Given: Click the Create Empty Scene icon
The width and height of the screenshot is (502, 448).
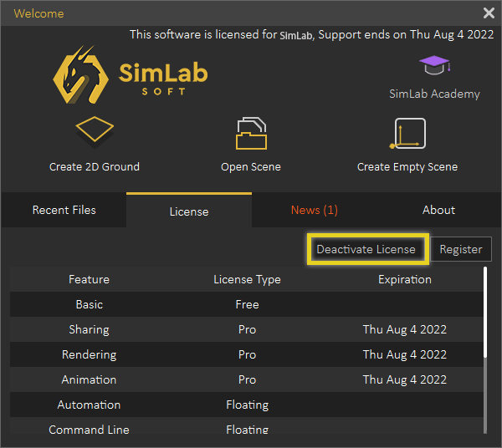Looking at the screenshot, I should pyautogui.click(x=407, y=135).
